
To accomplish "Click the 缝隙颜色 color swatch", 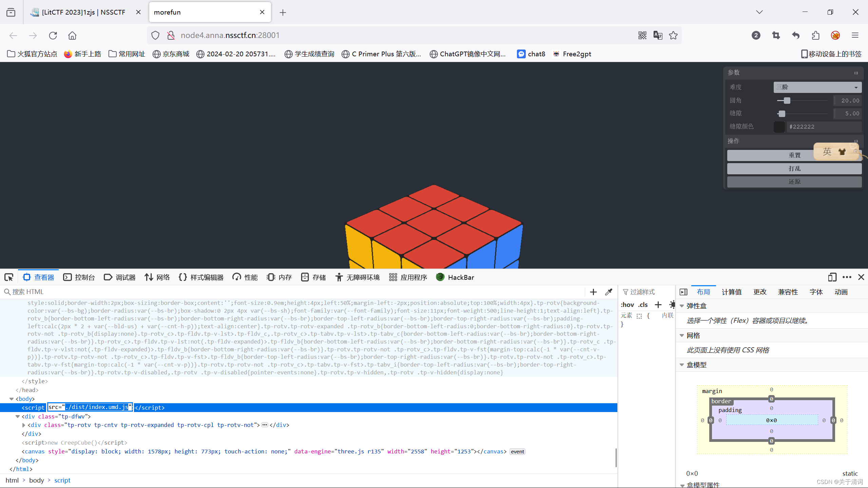I will coord(779,127).
